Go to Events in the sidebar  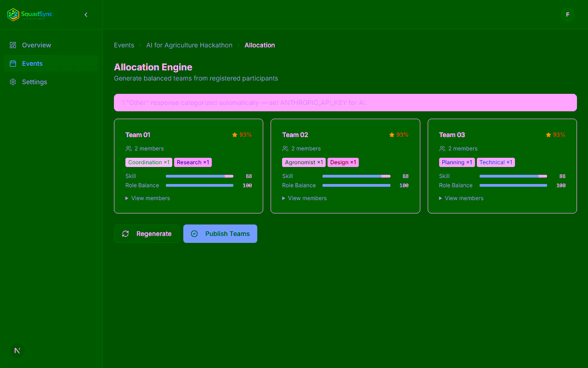(x=51, y=63)
